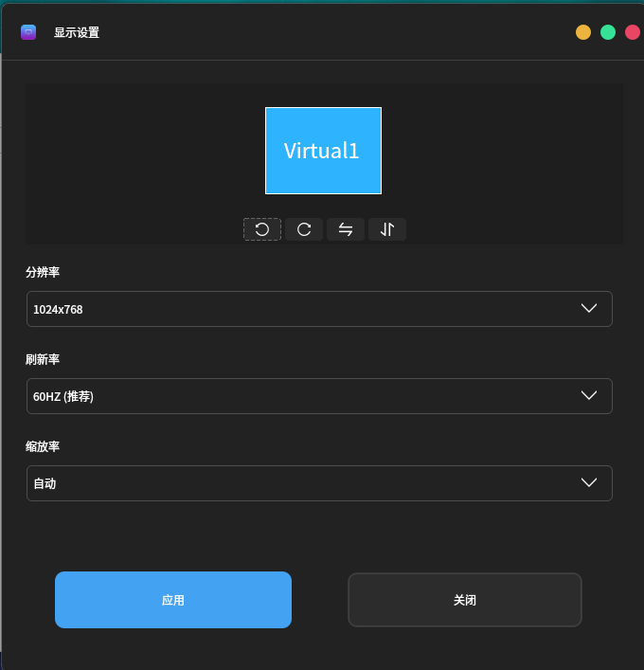
Task: Click the 缩放率 label
Action: [x=43, y=446]
